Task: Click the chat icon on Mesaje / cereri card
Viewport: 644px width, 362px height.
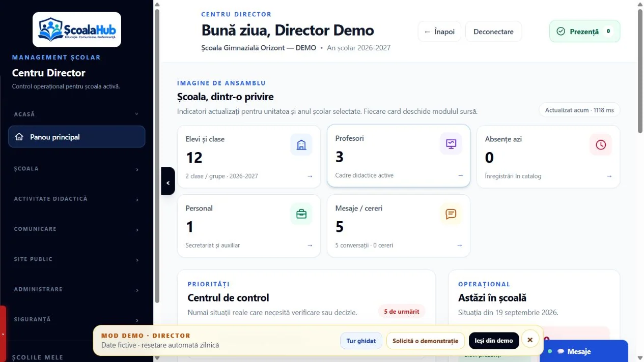Action: (451, 214)
